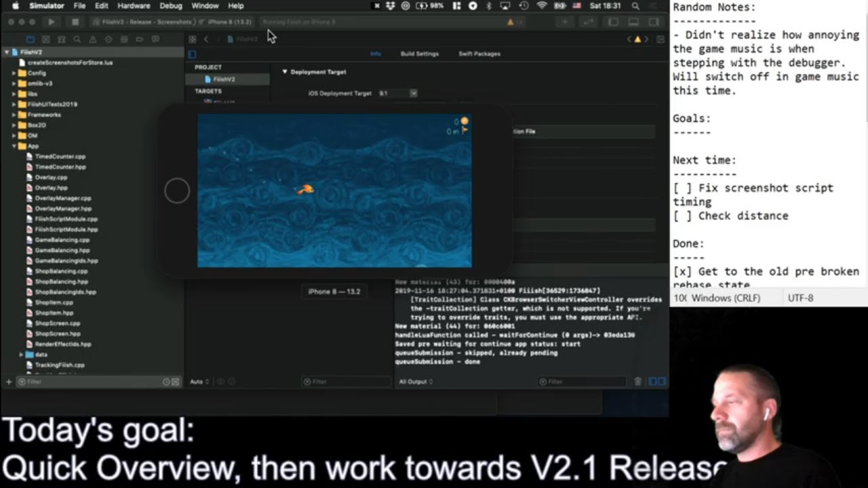Run the Xcode build with Play button
This screenshot has width=868, height=488.
pyautogui.click(x=51, y=22)
